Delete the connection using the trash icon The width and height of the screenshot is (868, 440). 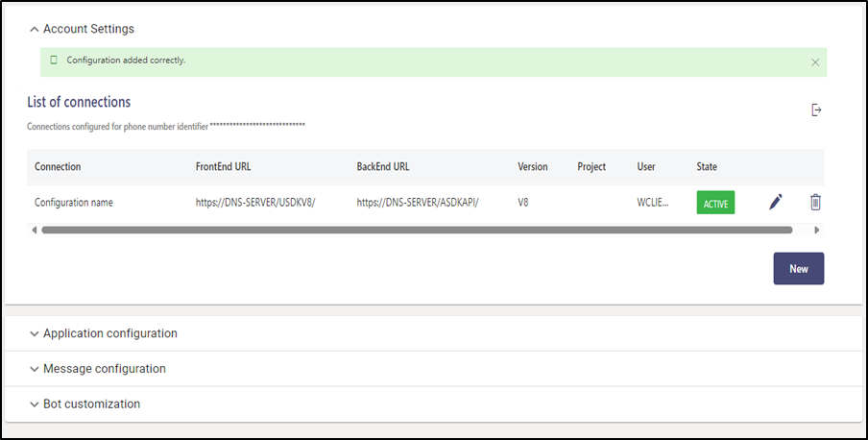click(815, 202)
